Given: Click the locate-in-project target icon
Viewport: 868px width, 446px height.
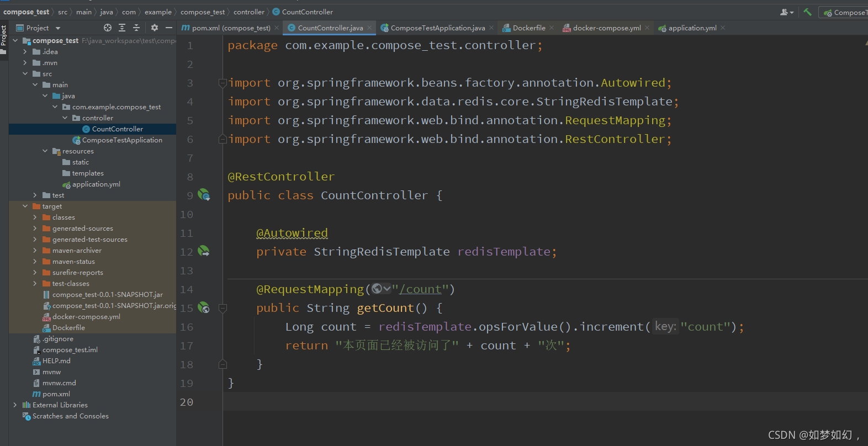Looking at the screenshot, I should [108, 28].
